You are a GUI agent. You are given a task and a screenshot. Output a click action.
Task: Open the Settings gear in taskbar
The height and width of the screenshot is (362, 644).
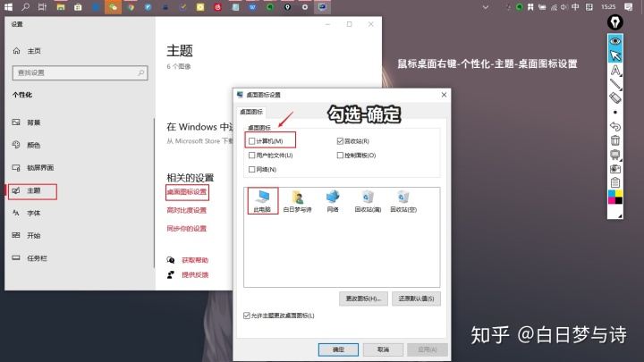coord(305,7)
